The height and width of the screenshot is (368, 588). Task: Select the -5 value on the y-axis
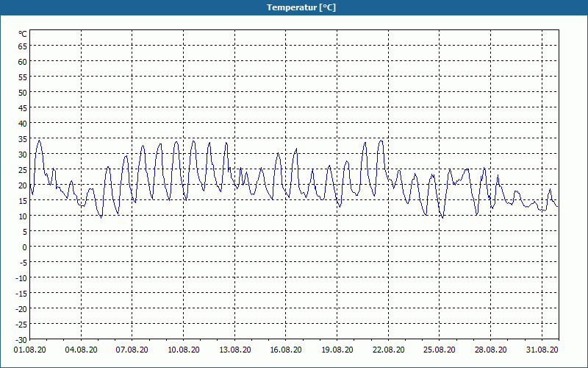click(x=24, y=263)
